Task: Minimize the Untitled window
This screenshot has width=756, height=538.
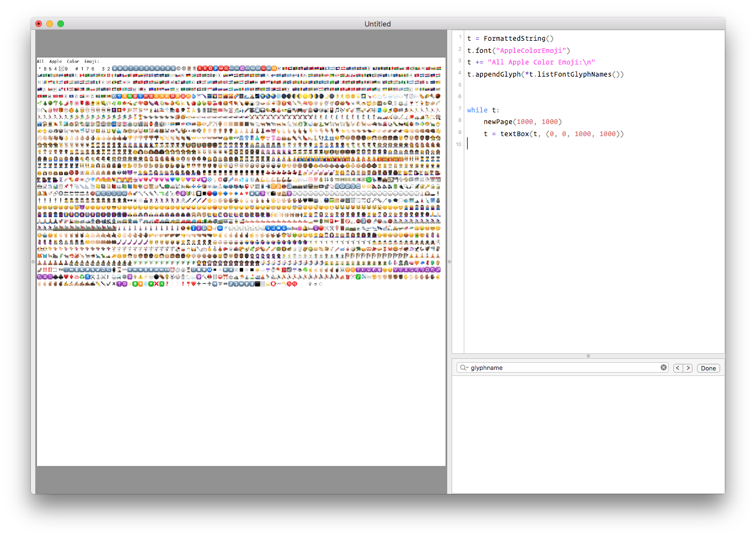Action: point(49,24)
